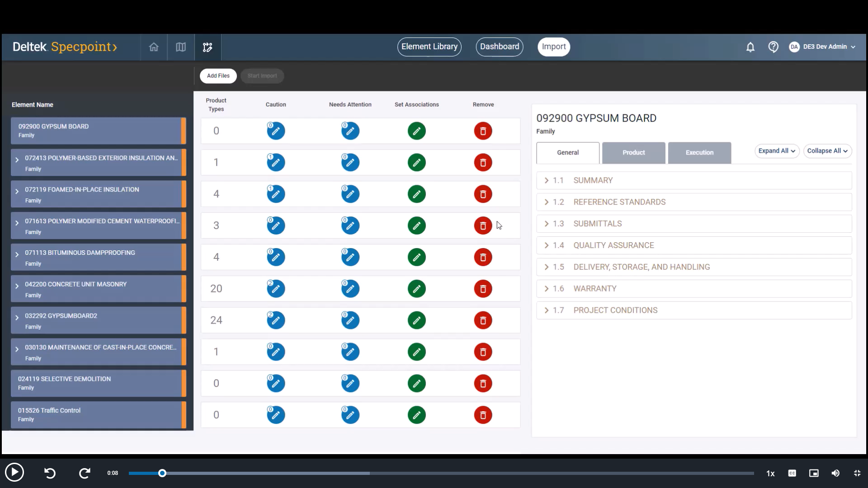Click Set Associations pencil for 092900 Gypsum Board
Image resolution: width=868 pixels, height=488 pixels.
pos(416,131)
